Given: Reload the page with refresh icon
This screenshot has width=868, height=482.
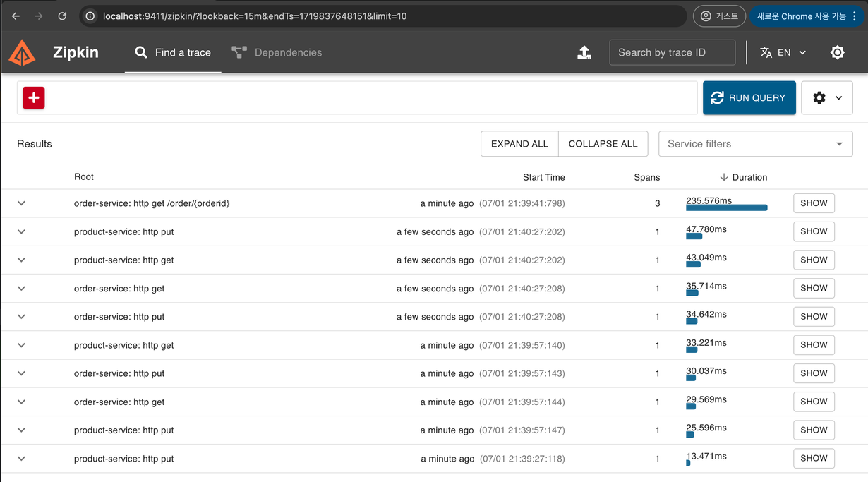Looking at the screenshot, I should [62, 16].
